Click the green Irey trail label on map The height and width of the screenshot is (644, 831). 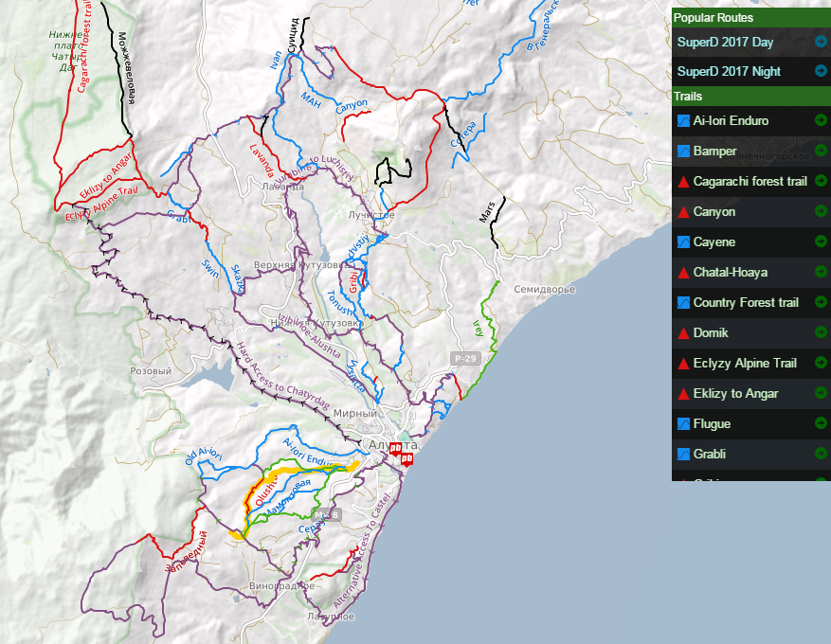coord(479,329)
